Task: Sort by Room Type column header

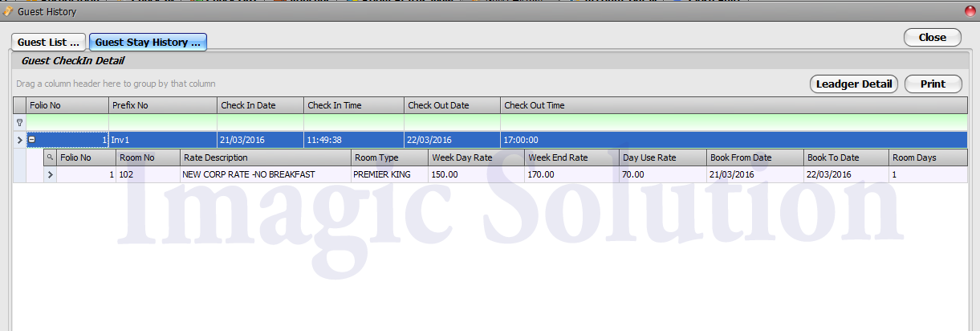Action: click(x=389, y=157)
